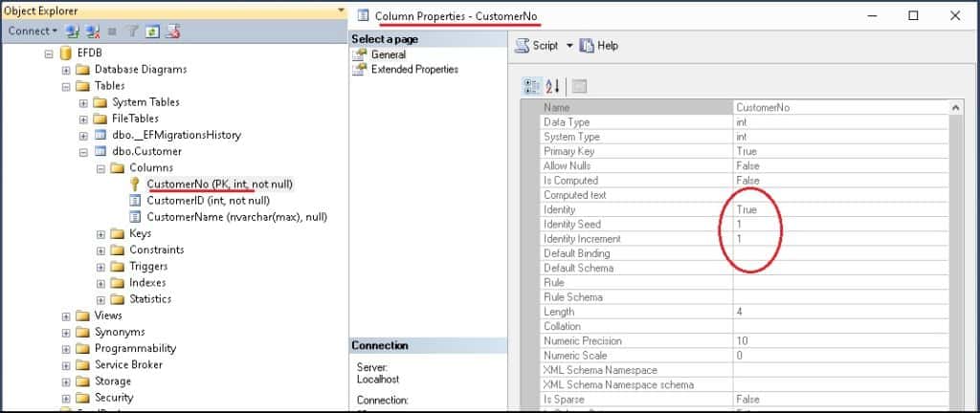Open the Object Explorer window position dropdown arrow

[341, 10]
